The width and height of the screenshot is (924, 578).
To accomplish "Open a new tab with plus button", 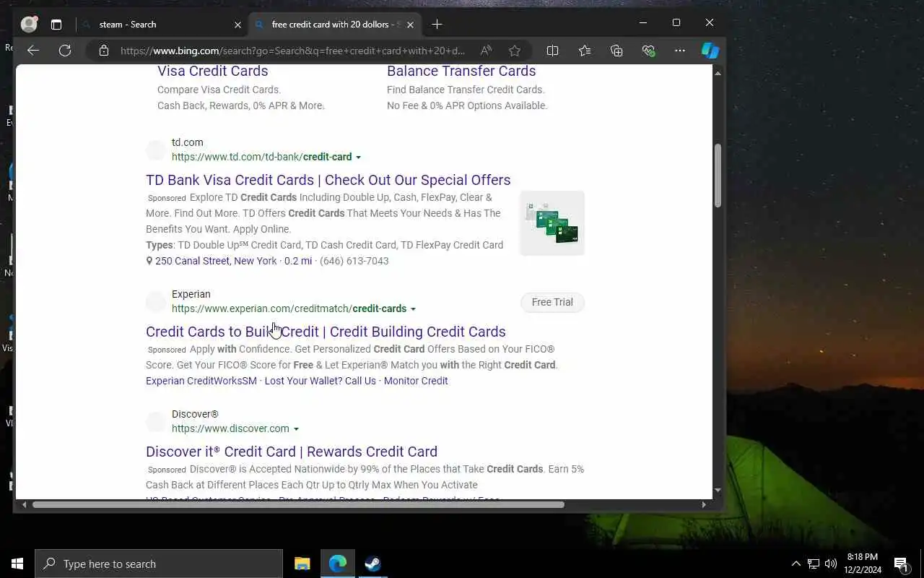I will click(437, 25).
